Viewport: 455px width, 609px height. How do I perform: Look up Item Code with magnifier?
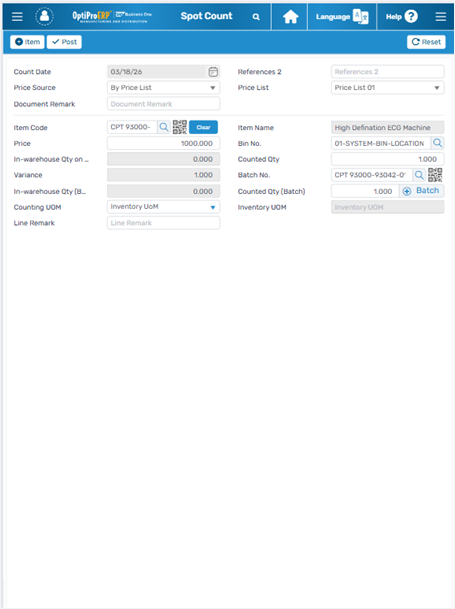tap(164, 127)
